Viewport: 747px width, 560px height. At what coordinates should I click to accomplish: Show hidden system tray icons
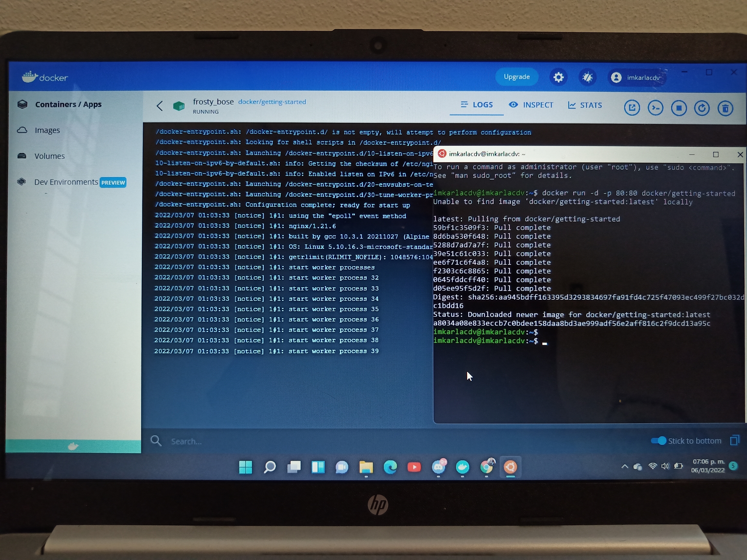[x=624, y=467]
